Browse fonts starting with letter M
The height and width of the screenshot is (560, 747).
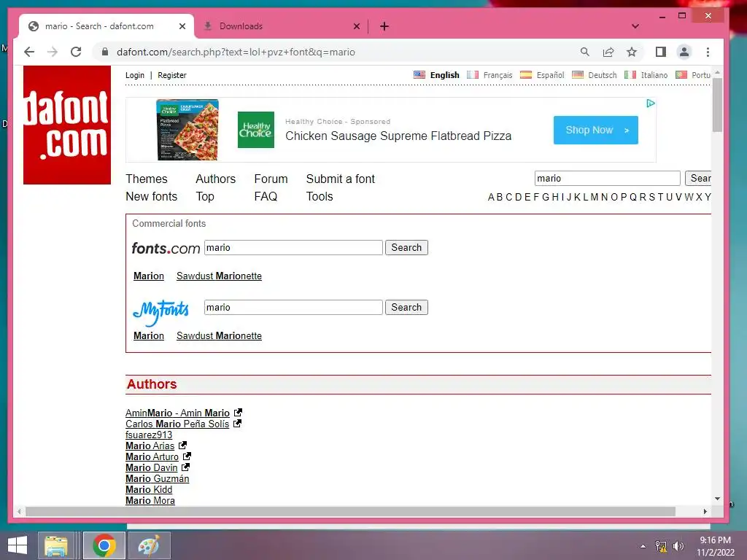[x=594, y=197]
